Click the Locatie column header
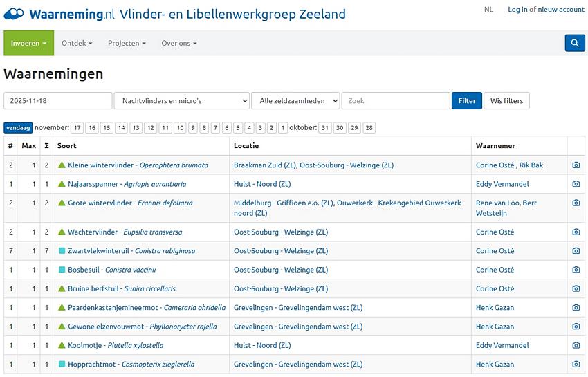588x377 pixels. (x=246, y=145)
